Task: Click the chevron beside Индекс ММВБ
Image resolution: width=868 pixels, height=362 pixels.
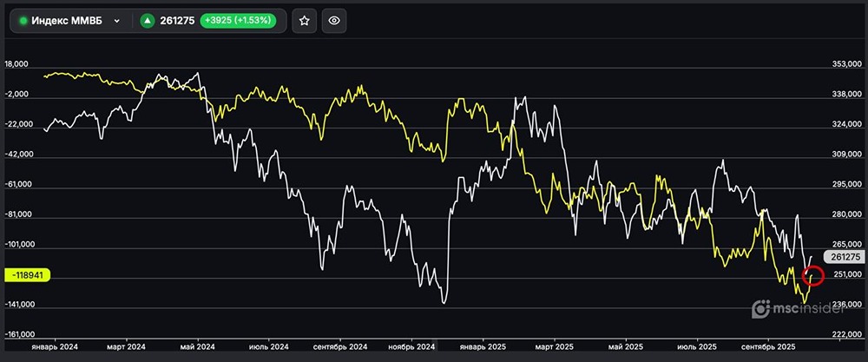Action: click(x=116, y=21)
